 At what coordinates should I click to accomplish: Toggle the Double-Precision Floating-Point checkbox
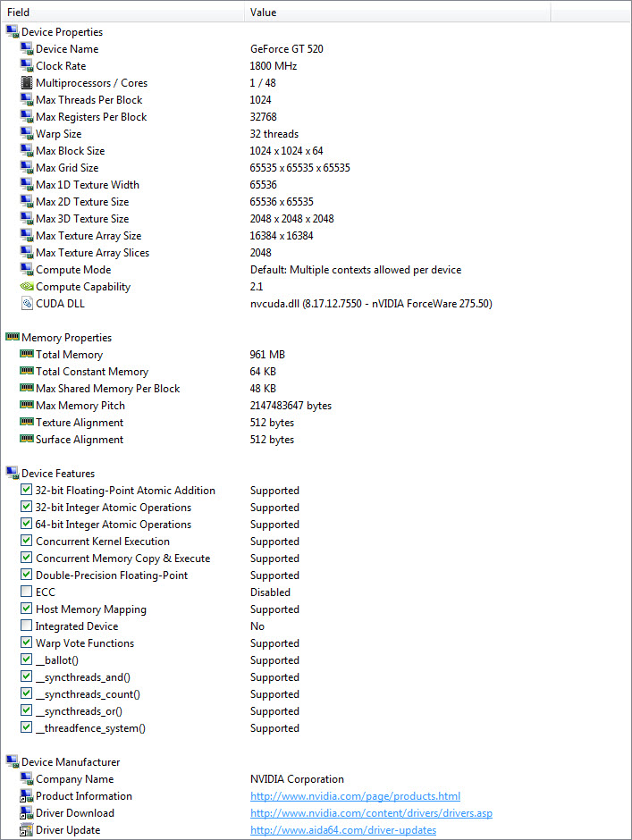(x=26, y=575)
